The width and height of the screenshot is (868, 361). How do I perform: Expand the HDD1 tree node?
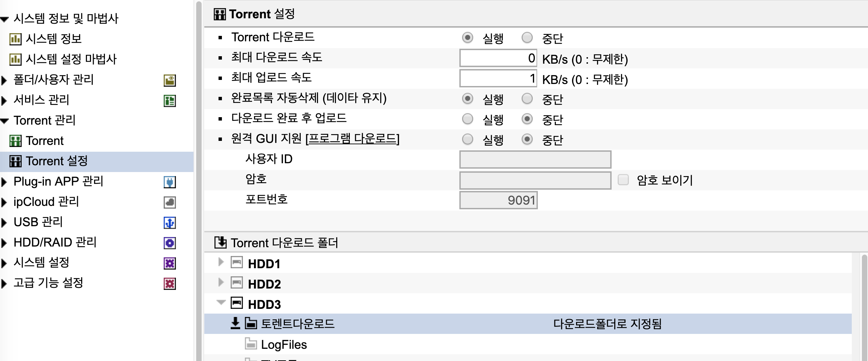coord(221,262)
